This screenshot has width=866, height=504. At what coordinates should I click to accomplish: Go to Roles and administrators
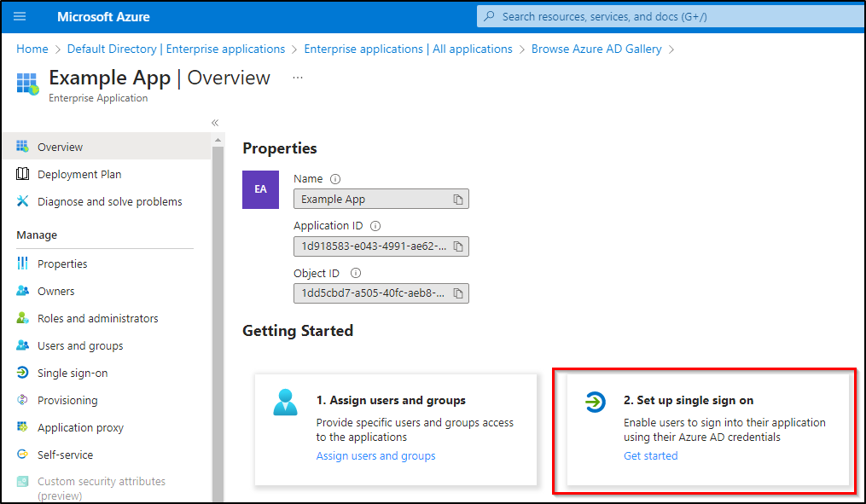click(97, 318)
